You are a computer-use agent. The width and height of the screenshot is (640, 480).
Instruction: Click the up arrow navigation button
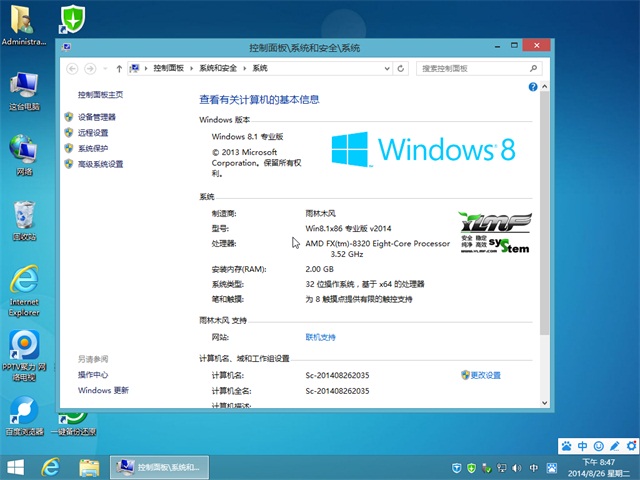(x=120, y=68)
